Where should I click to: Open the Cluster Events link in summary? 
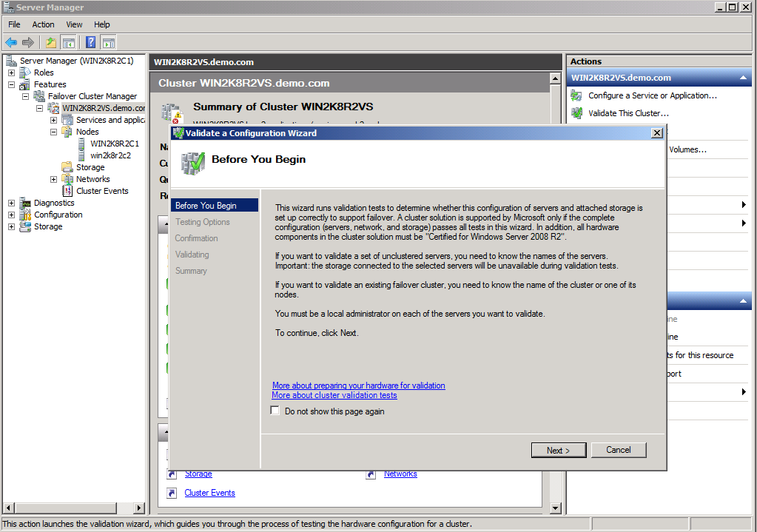point(209,493)
